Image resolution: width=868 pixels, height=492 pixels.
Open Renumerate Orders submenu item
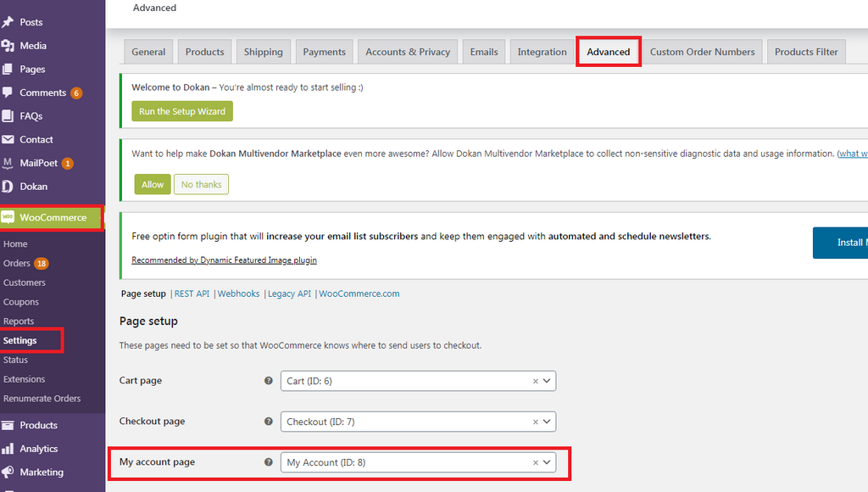click(42, 399)
